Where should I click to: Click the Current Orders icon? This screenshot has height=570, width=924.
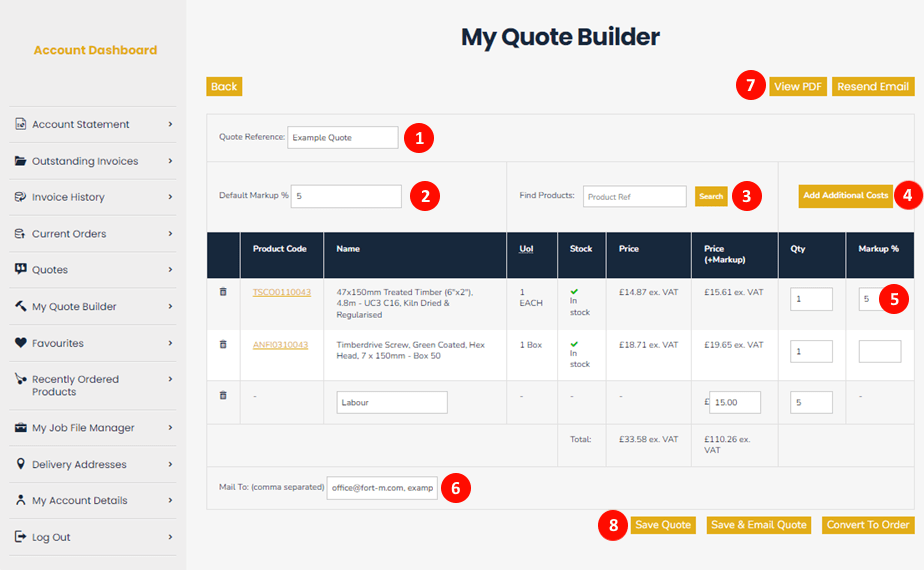click(x=20, y=233)
